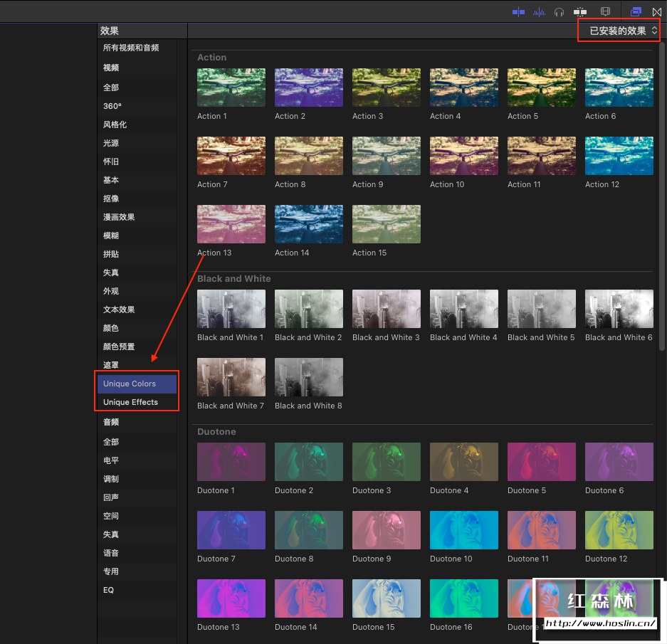Image resolution: width=667 pixels, height=644 pixels.
Task: Pick Black and White 3 thumbnail
Action: 387,309
